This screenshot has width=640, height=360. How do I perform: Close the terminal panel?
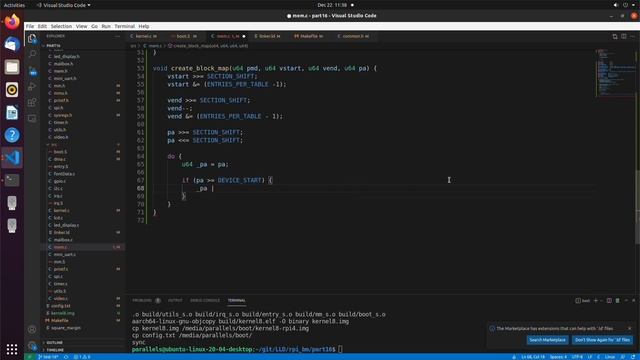(633, 300)
